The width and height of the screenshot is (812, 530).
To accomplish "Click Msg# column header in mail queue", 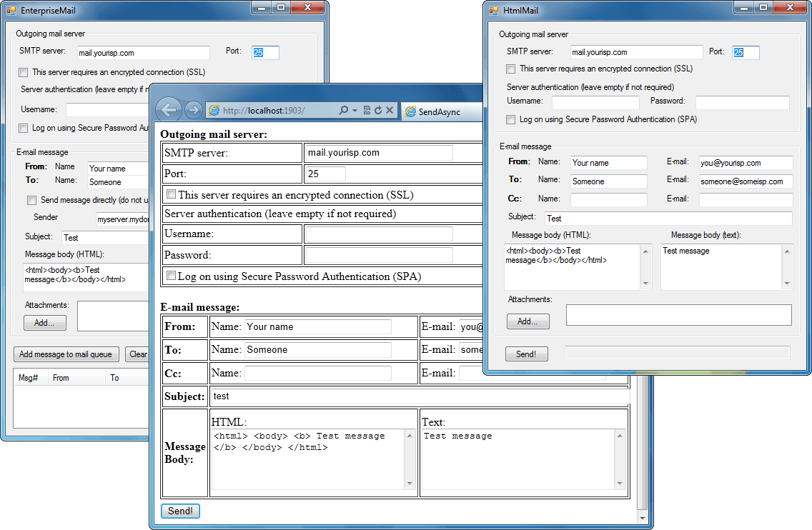I will pyautogui.click(x=30, y=378).
